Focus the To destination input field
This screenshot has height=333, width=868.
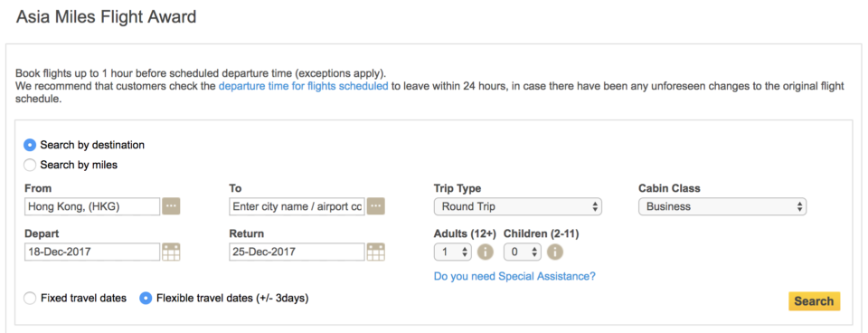(297, 206)
